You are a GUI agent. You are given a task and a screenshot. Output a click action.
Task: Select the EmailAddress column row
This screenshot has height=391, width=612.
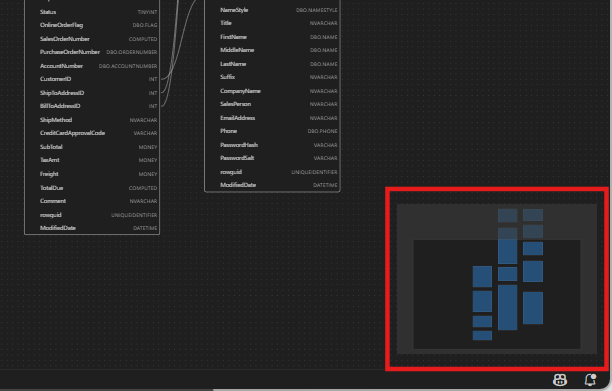pyautogui.click(x=272, y=118)
